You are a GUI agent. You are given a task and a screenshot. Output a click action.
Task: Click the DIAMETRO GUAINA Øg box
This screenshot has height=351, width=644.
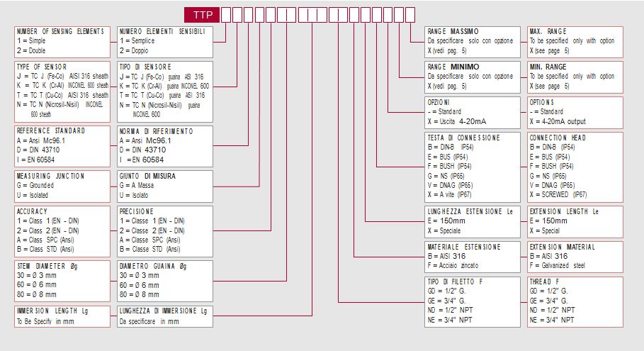(x=164, y=280)
